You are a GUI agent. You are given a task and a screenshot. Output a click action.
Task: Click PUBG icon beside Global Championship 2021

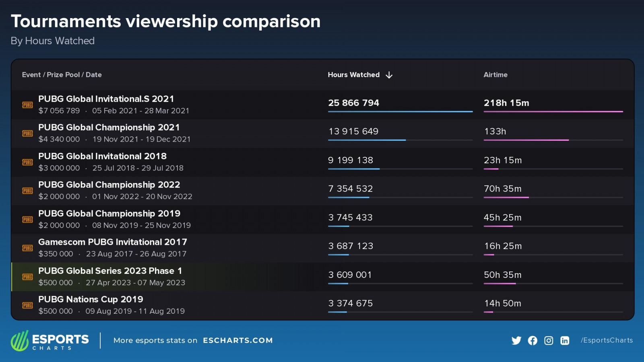(x=27, y=134)
